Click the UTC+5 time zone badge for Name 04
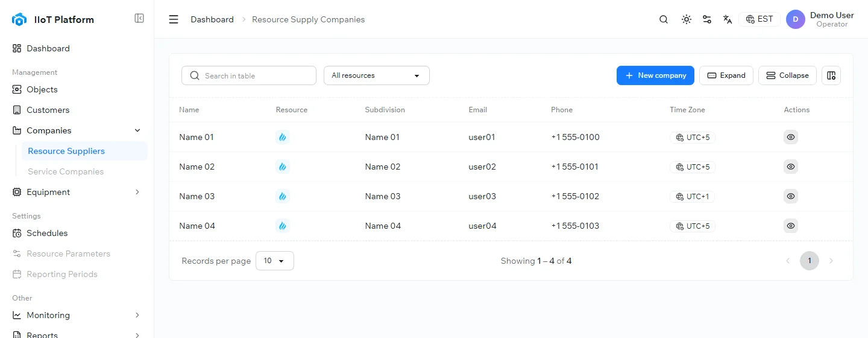Screen dimensions: 868x338 coord(693,226)
